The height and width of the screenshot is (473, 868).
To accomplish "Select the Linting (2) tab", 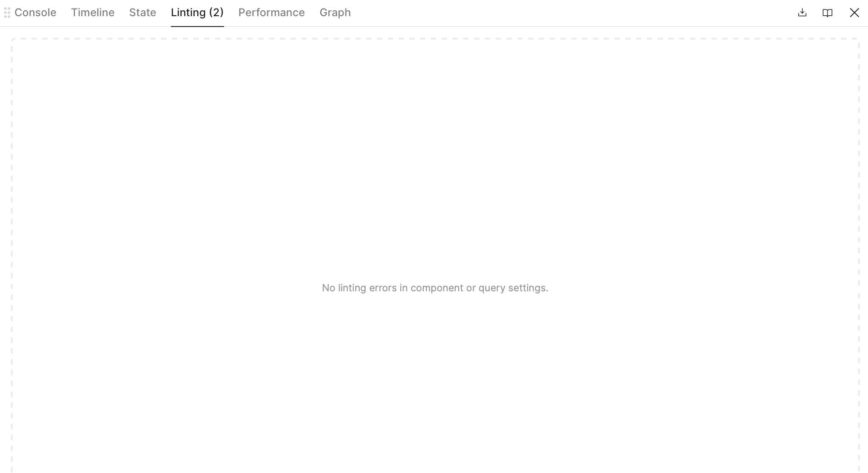I will pos(197,13).
